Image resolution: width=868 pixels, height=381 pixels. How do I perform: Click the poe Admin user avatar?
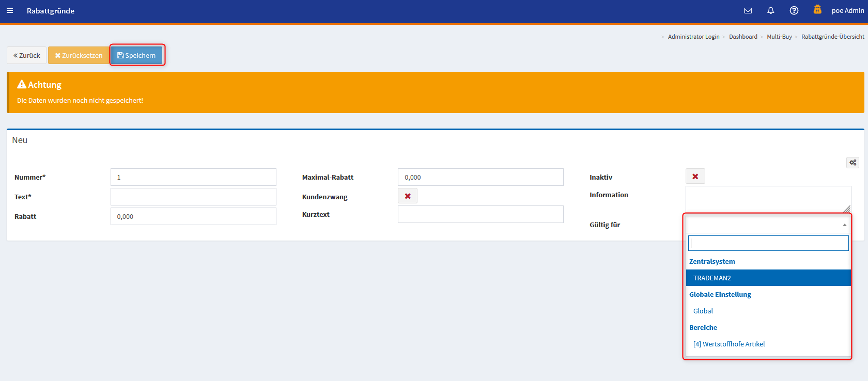pos(817,10)
